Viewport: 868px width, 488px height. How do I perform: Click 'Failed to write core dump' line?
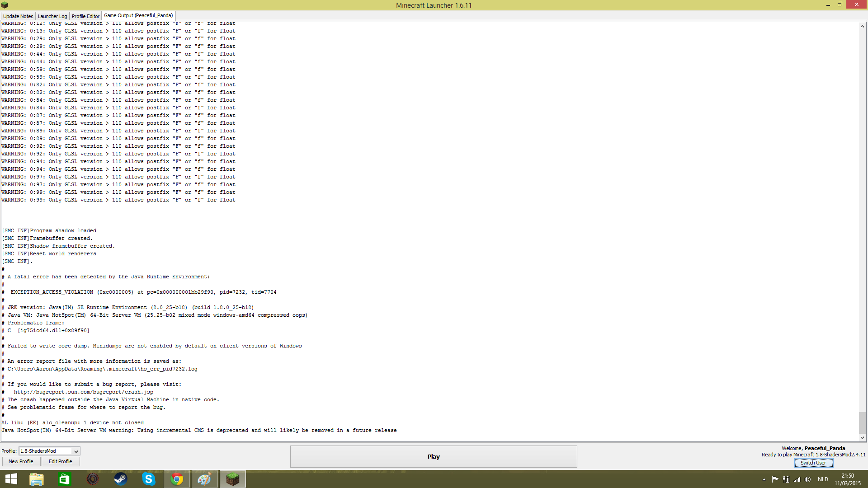151,346
